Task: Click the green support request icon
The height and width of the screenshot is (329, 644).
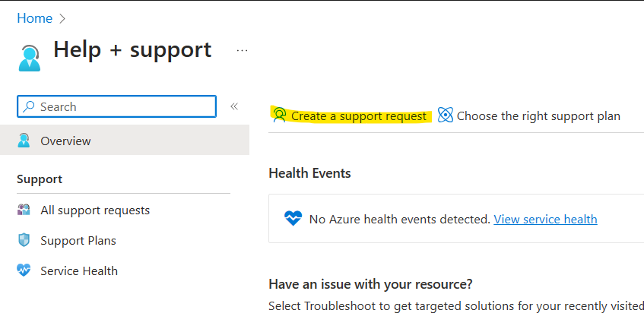Action: (x=279, y=115)
